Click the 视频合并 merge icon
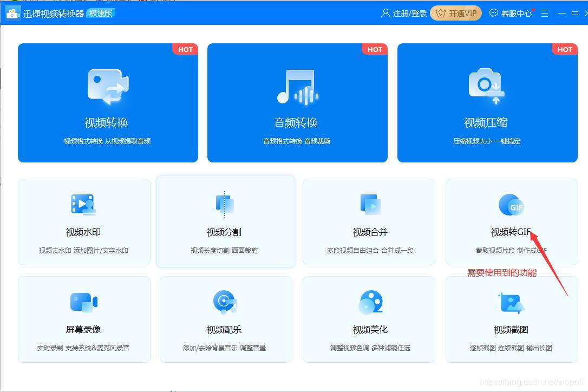The height and width of the screenshot is (392, 588). [x=370, y=205]
